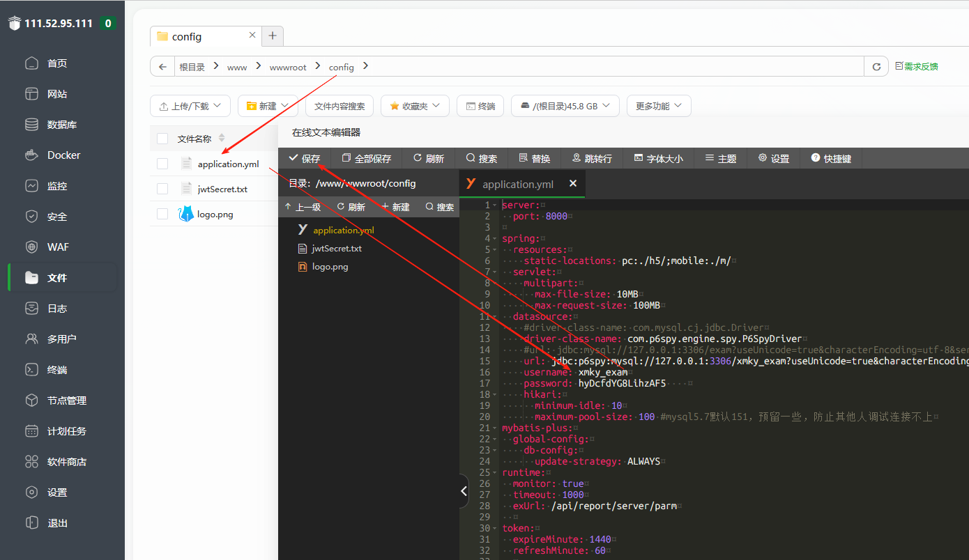Open the More Functions dropdown
Viewport: 969px width, 560px height.
[659, 106]
